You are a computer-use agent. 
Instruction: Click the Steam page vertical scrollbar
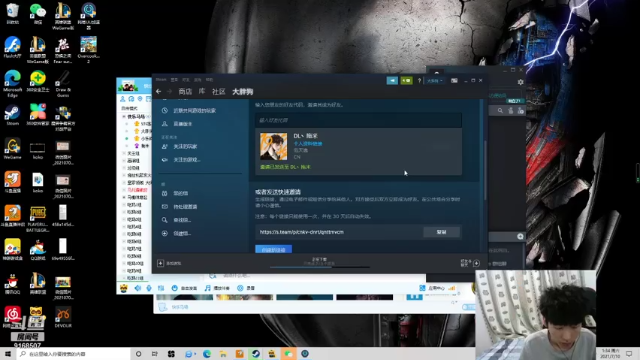484,171
